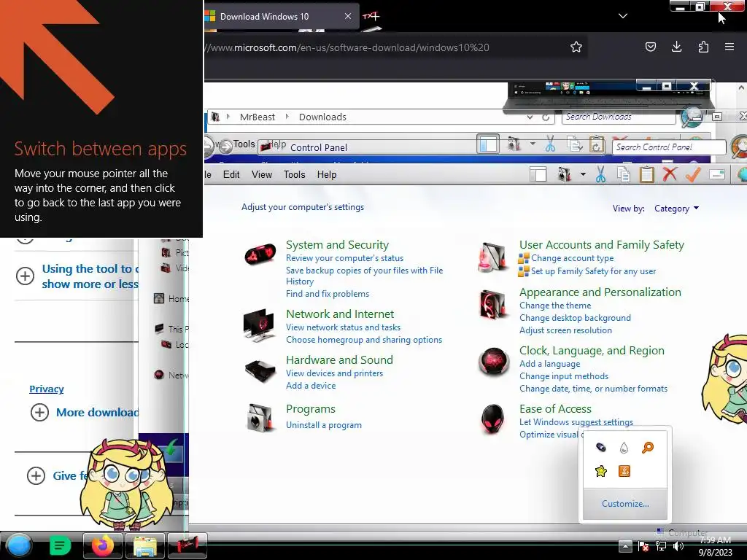The image size is (747, 560).
Task: Open the Firefox list all tabs chevron
Action: [623, 16]
